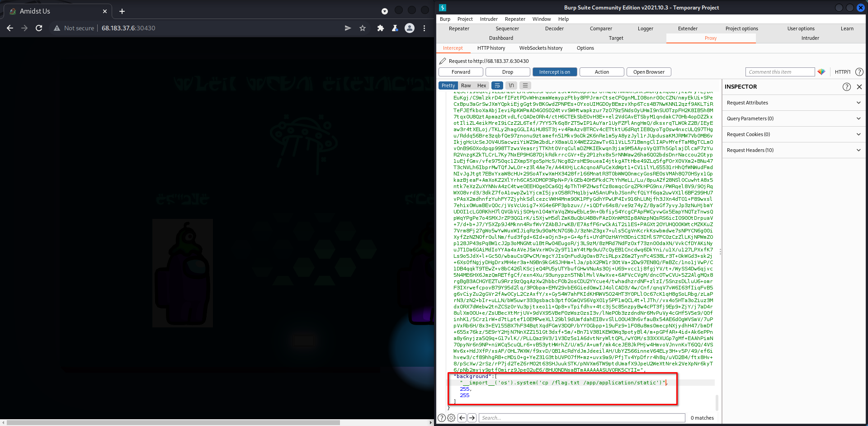Expand the Query Parameters (0) section
Image resolution: width=868 pixels, height=426 pixels.
pyautogui.click(x=794, y=118)
